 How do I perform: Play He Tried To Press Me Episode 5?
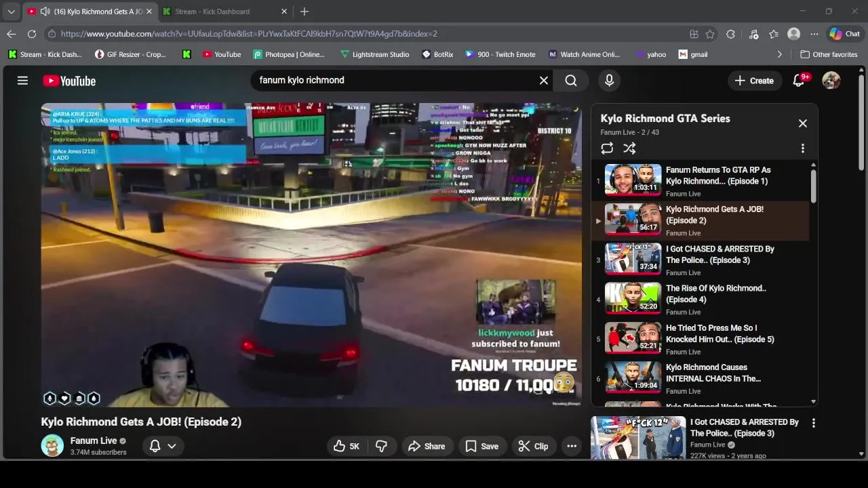click(x=701, y=340)
